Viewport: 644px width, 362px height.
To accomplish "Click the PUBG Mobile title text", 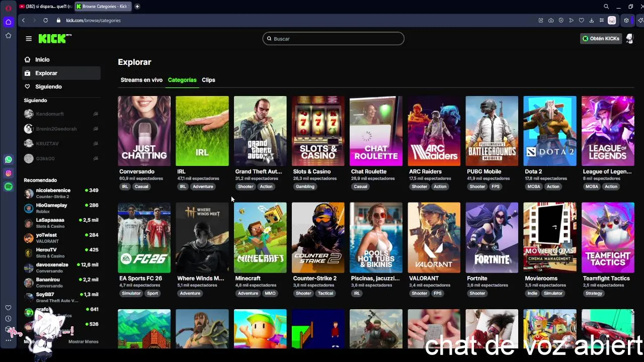I will pos(484,171).
